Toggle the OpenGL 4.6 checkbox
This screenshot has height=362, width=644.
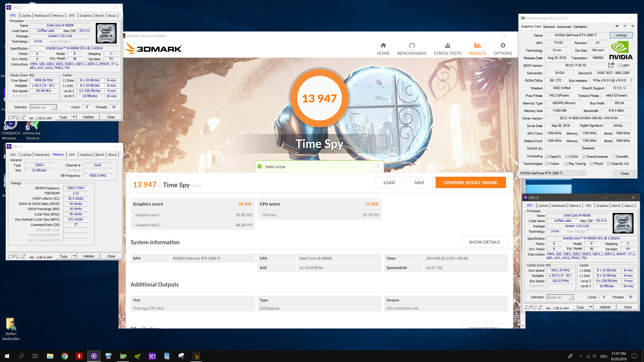[609, 164]
